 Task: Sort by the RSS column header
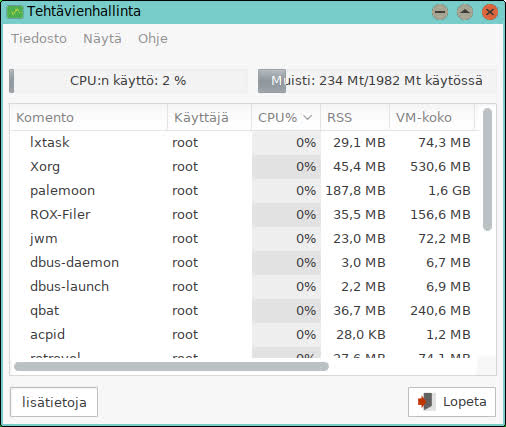[355, 117]
